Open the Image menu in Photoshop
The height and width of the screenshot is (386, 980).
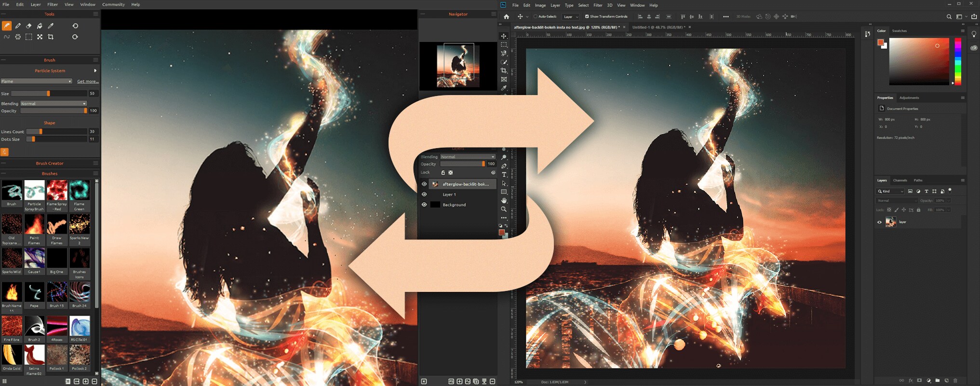click(x=540, y=5)
